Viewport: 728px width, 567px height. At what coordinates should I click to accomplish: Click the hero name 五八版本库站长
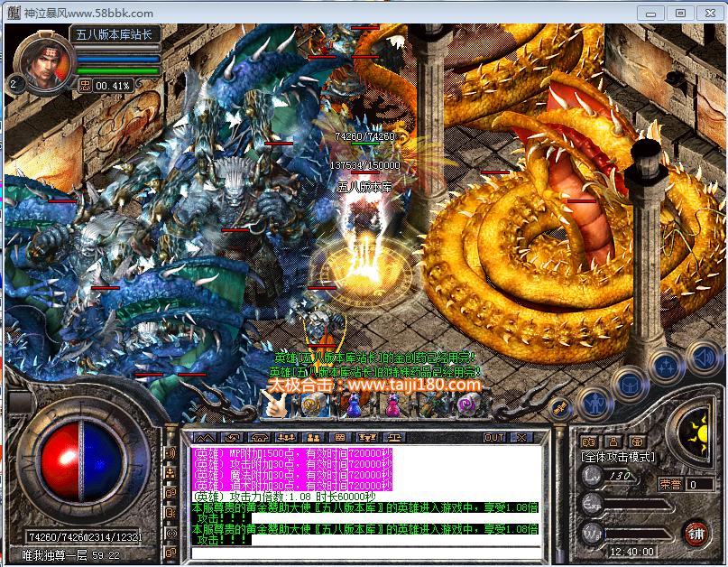[115, 34]
